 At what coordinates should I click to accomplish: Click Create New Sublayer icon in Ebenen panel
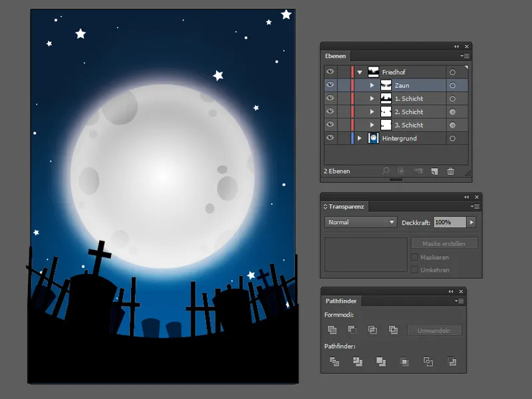tap(418, 171)
